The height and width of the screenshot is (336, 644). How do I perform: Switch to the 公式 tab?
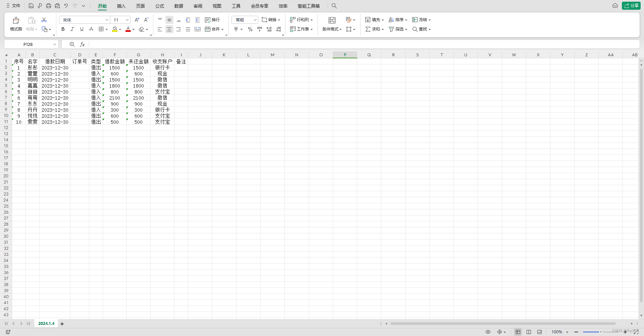click(160, 6)
